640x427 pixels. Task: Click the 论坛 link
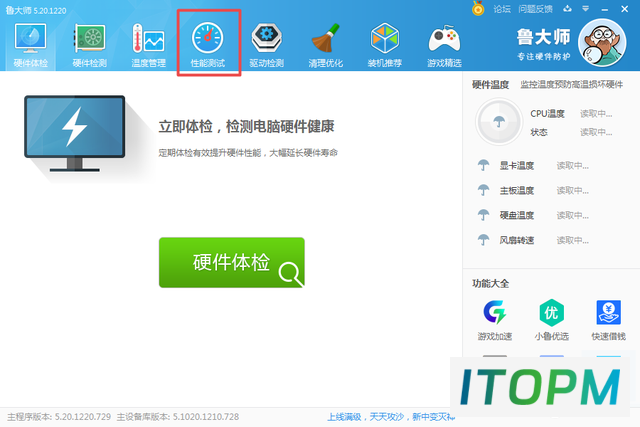[x=502, y=9]
